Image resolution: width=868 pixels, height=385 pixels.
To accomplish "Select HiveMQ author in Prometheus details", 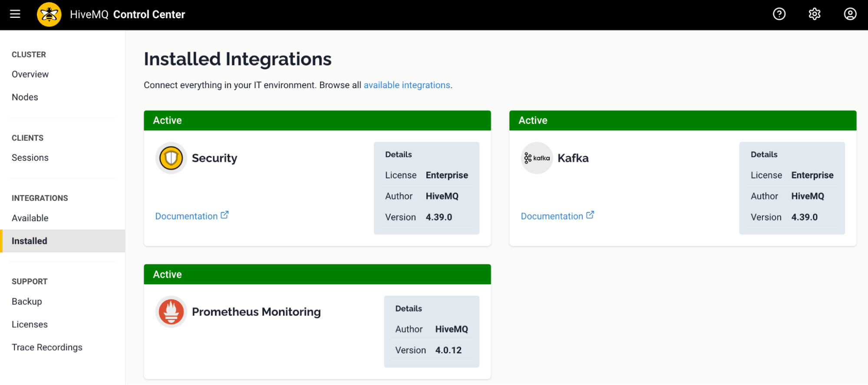I will [452, 329].
